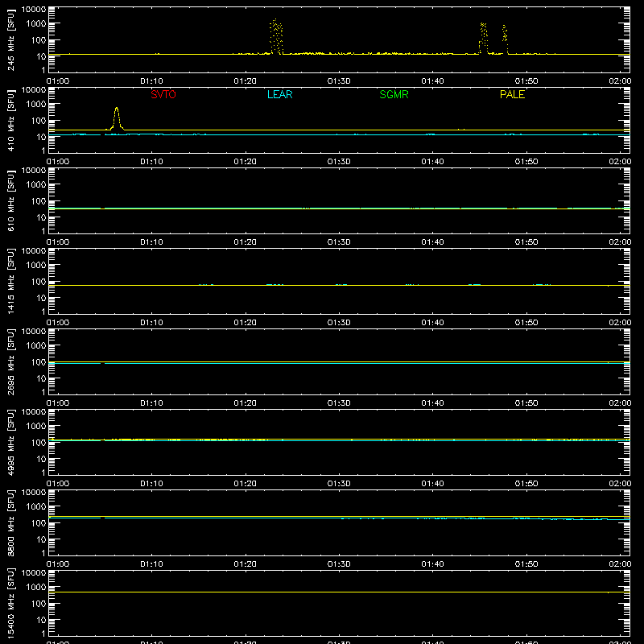Click the 01:00 tick label under 2695 MHz plot
Screen dimensions: 644x644
point(58,403)
